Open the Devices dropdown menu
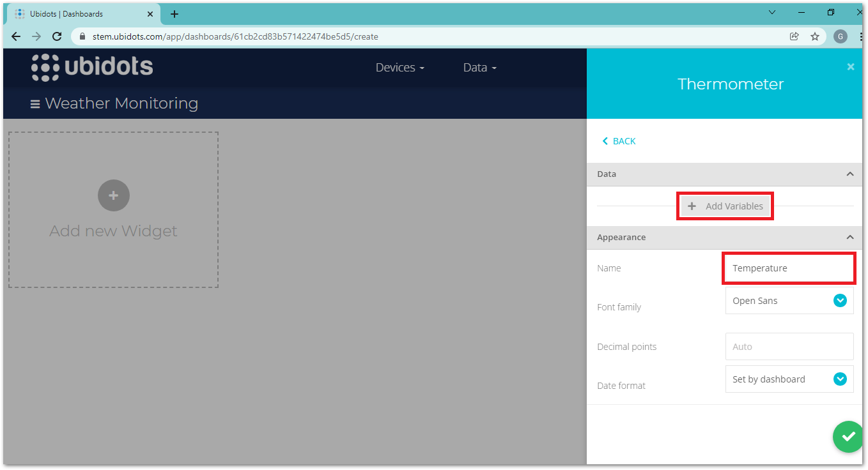The height and width of the screenshot is (470, 868). (x=399, y=68)
